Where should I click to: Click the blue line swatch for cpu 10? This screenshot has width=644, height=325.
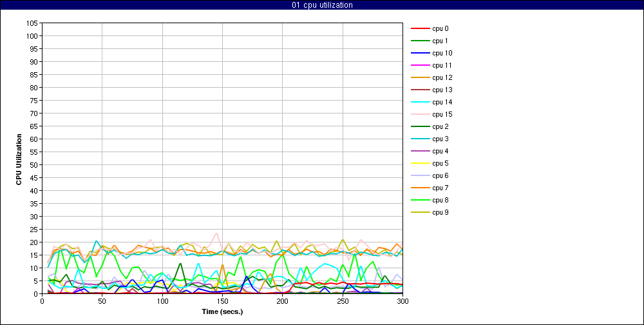coord(420,54)
